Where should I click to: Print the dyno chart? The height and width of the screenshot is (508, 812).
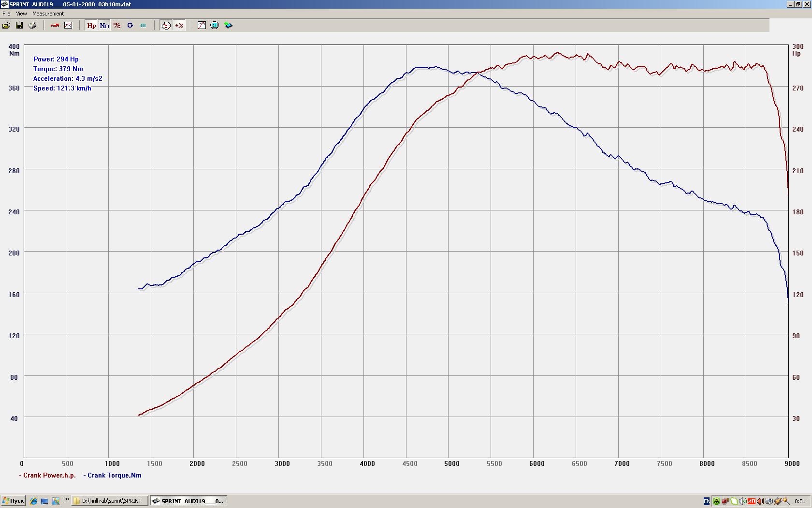(x=32, y=25)
